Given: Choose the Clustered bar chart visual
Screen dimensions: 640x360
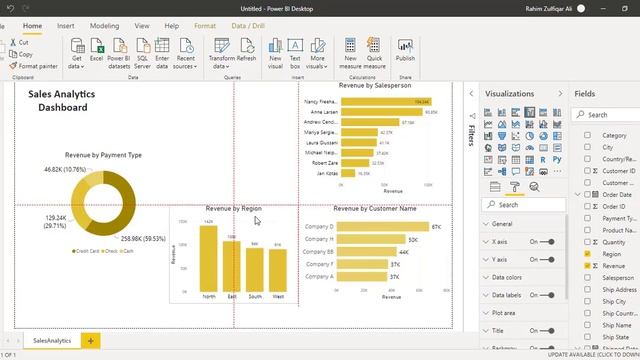Looking at the screenshot, I should click(516, 112).
